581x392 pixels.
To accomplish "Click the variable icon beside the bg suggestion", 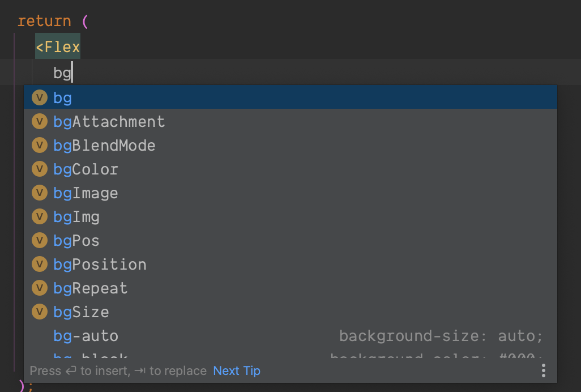I will pos(39,97).
